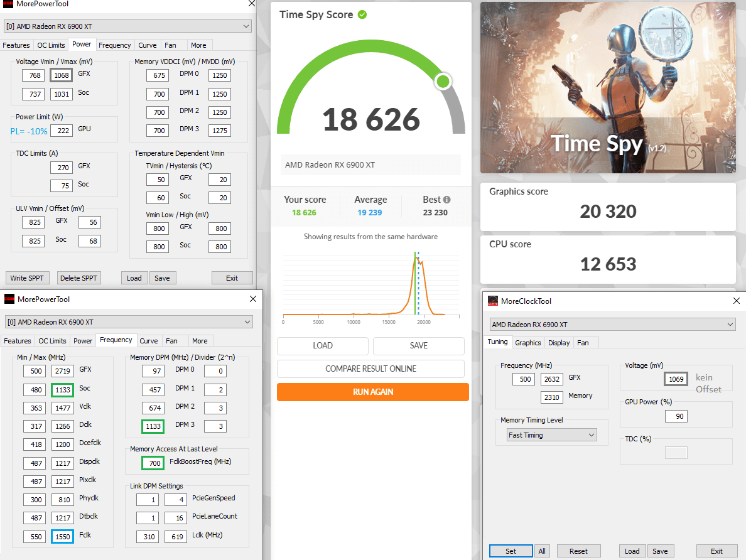Open GPU dropdown in upper MorePowerTool window

pyautogui.click(x=127, y=26)
